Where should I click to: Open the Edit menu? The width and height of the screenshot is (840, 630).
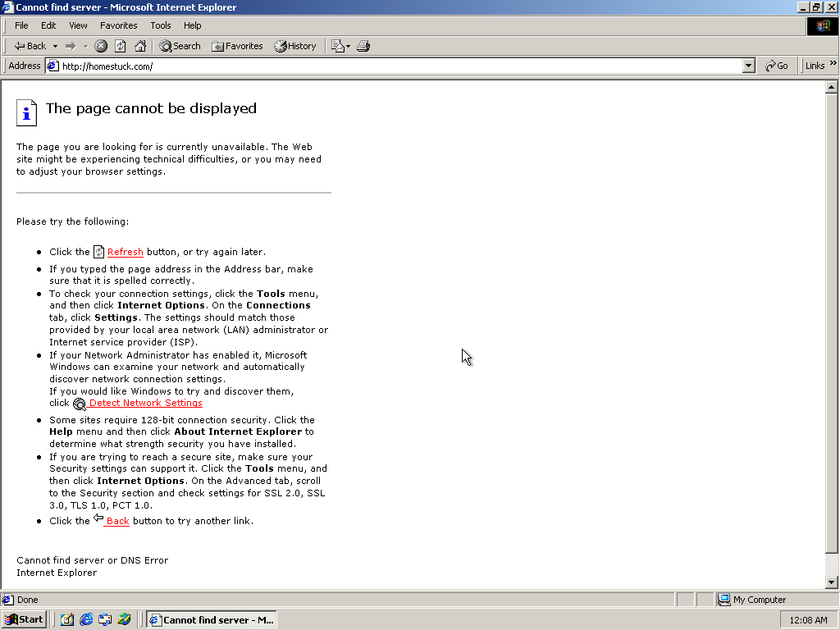click(48, 25)
